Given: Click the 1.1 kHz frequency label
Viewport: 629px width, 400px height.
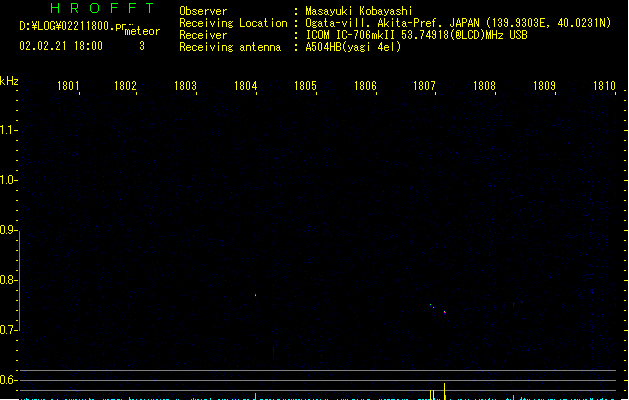Looking at the screenshot, I should (8, 130).
